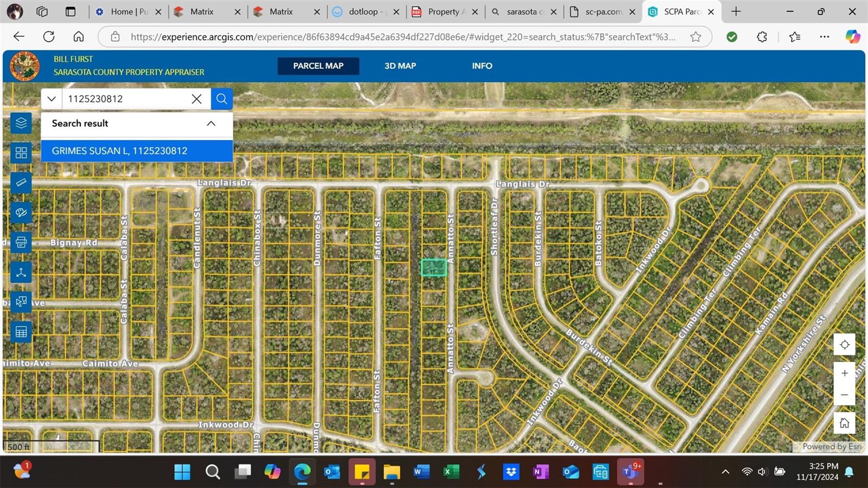Open the INFO tab
Image resolution: width=868 pixels, height=488 pixels.
[x=482, y=66]
